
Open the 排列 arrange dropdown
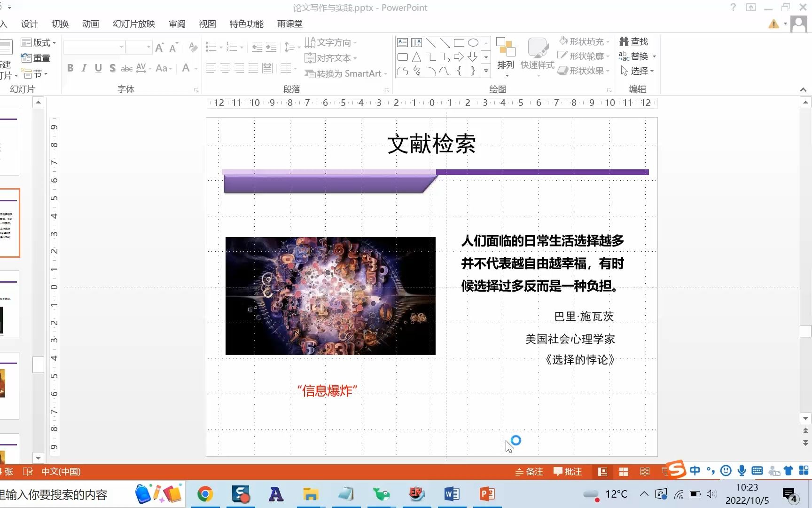tap(506, 57)
